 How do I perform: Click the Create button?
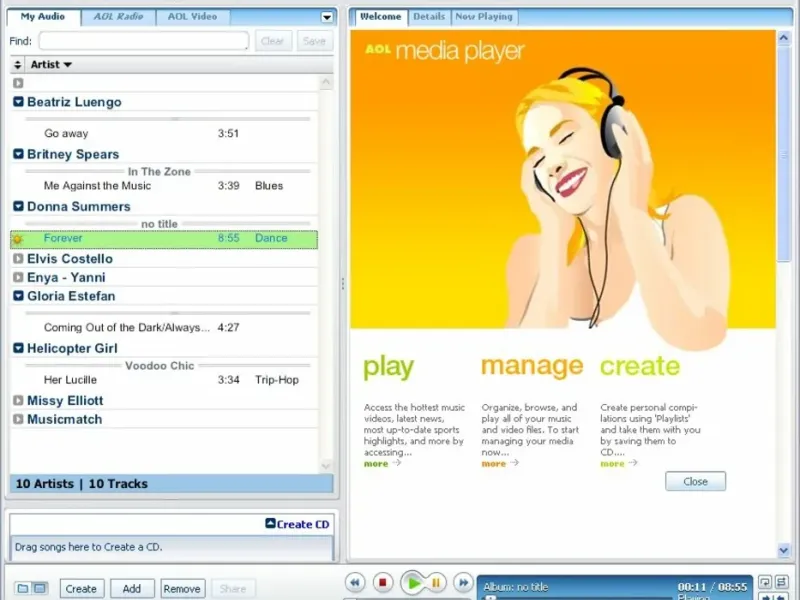pyautogui.click(x=82, y=589)
